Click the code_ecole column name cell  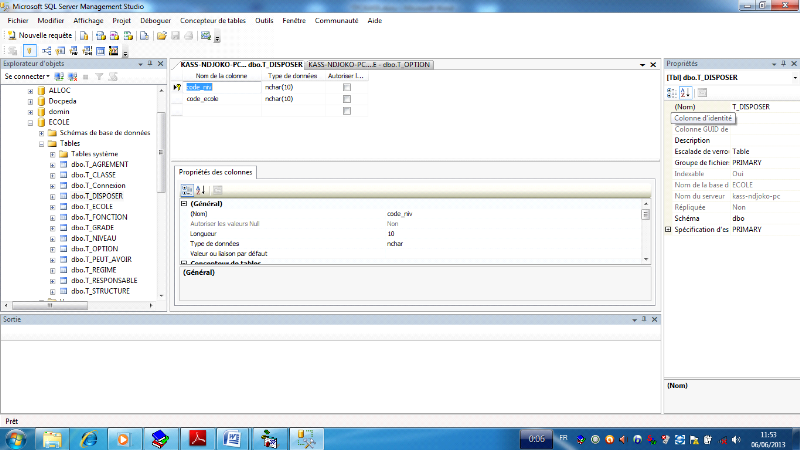click(222, 99)
